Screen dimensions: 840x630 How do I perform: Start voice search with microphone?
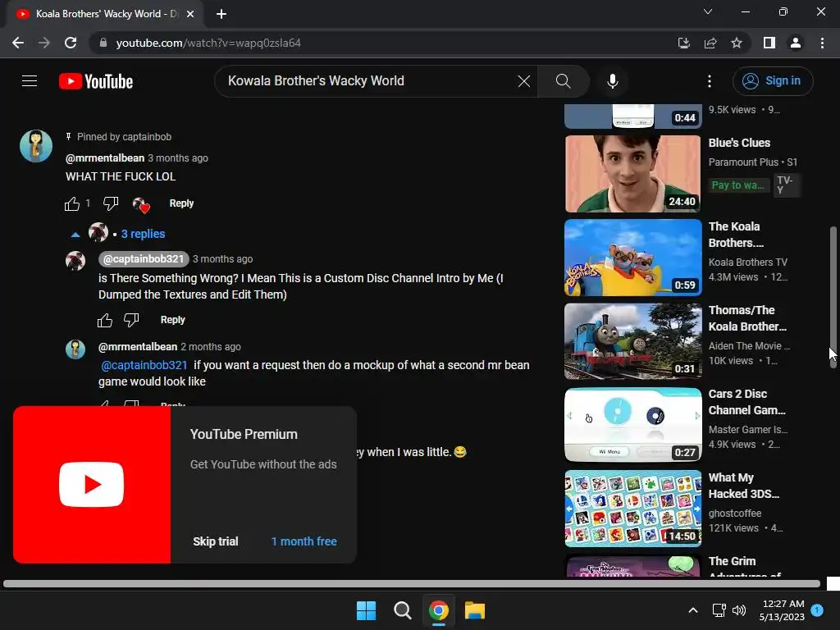(612, 81)
